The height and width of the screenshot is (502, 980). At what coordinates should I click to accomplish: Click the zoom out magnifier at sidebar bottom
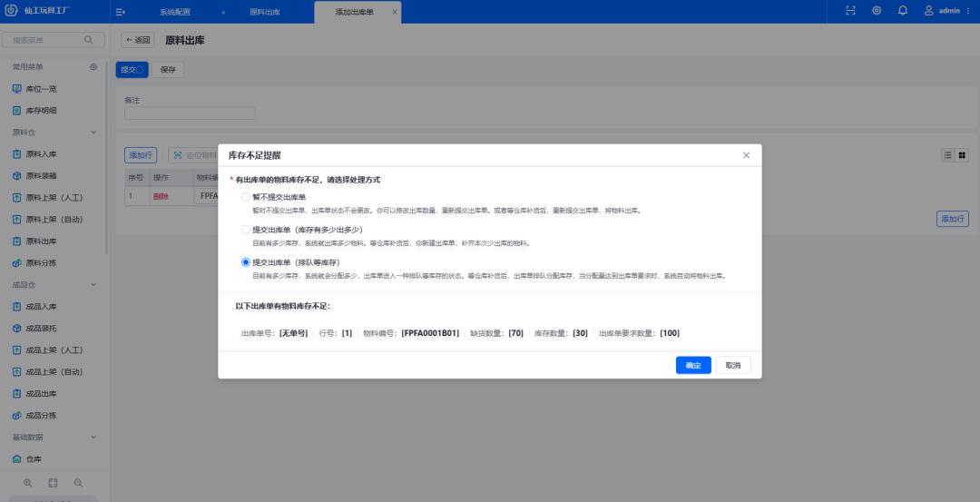(x=78, y=483)
